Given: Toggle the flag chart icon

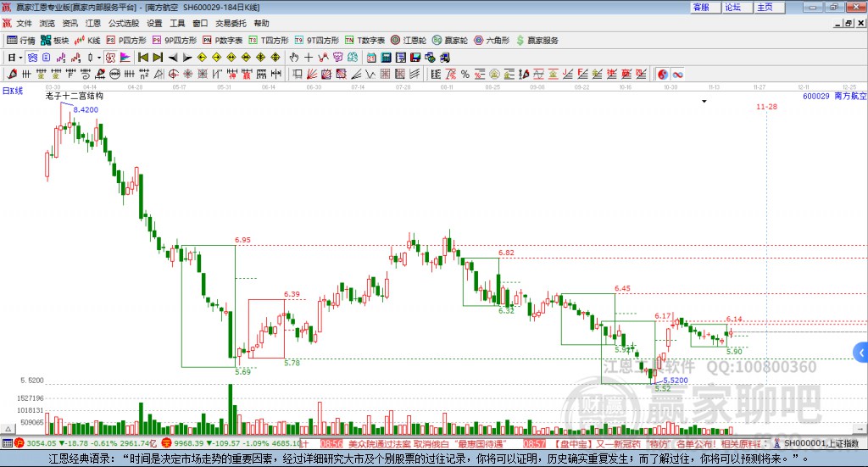Looking at the screenshot, I should click(x=125, y=58).
